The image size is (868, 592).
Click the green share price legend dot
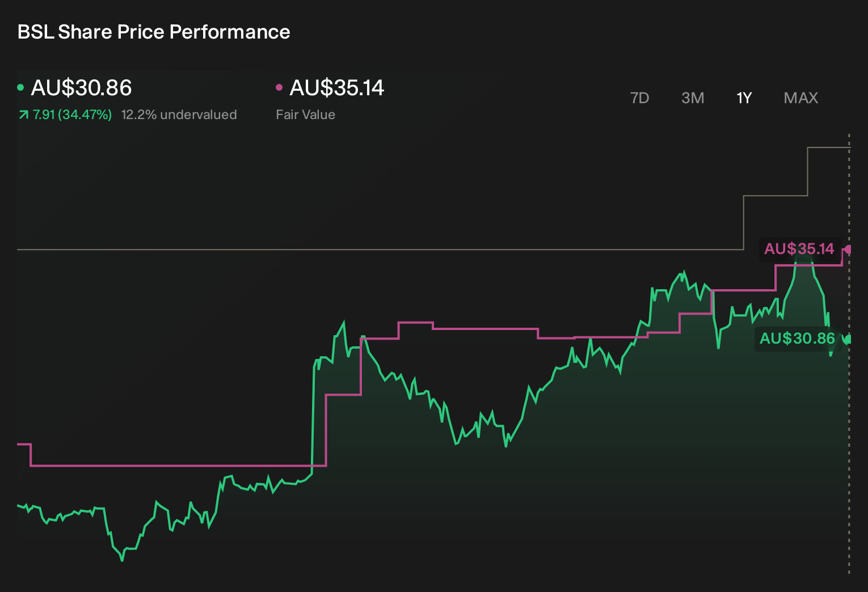21,87
